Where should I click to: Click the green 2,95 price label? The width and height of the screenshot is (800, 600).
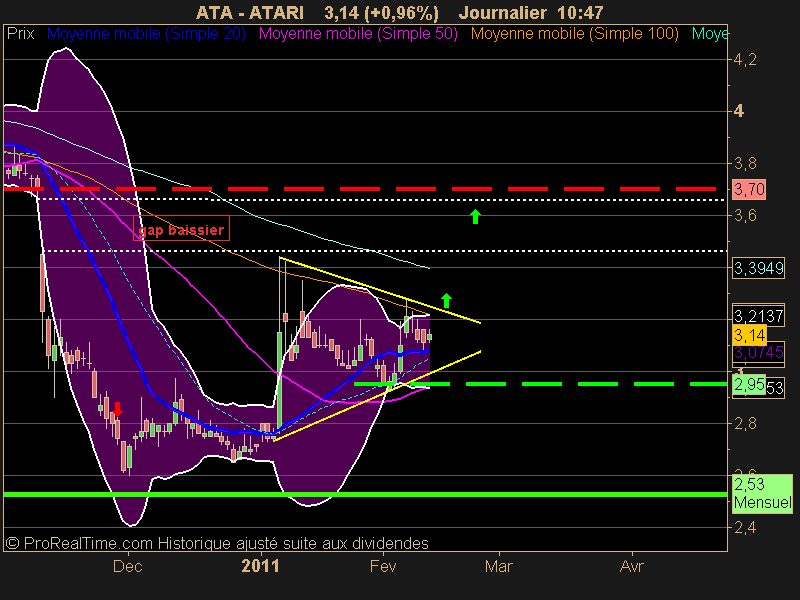click(x=749, y=385)
